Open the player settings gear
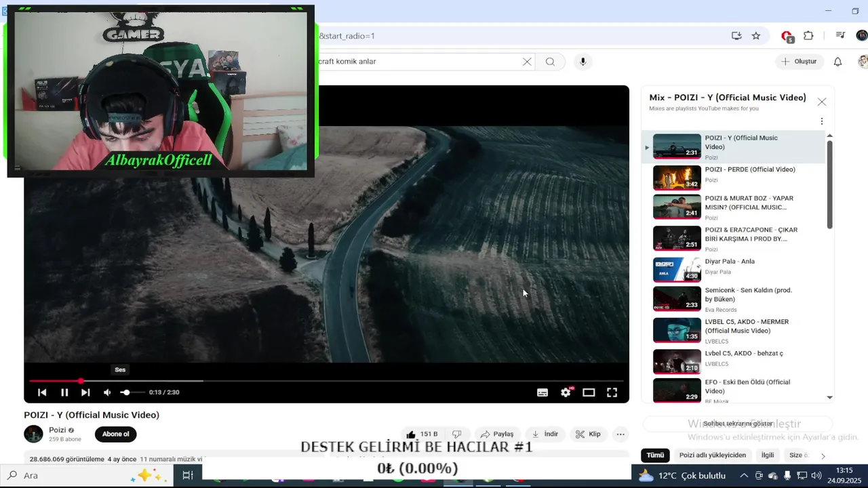This screenshot has height=488, width=868. point(566,392)
